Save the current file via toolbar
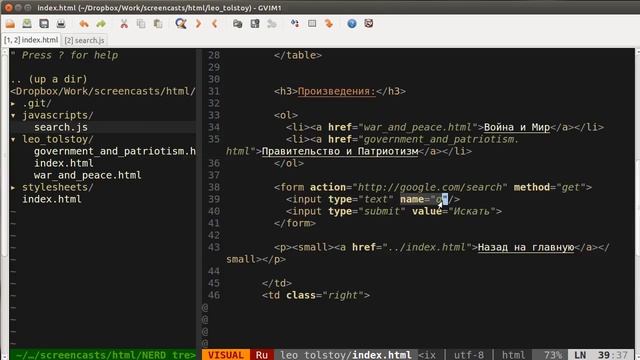 [x=27, y=24]
